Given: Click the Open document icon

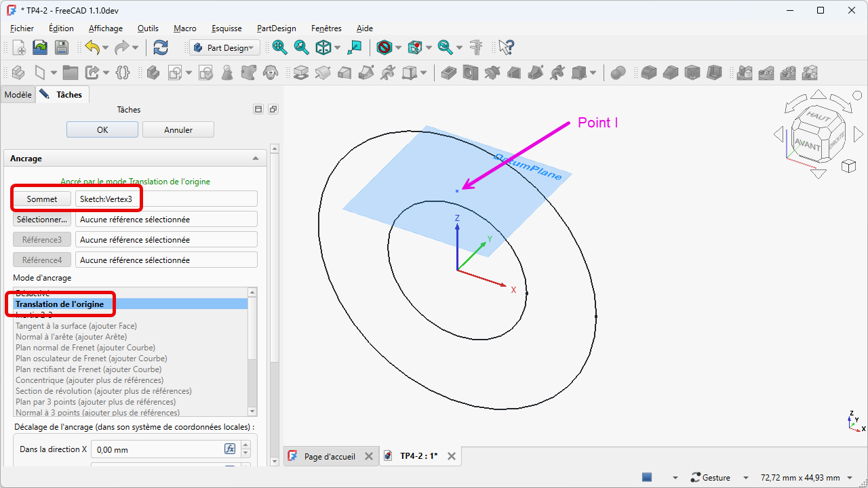Looking at the screenshot, I should [x=41, y=47].
